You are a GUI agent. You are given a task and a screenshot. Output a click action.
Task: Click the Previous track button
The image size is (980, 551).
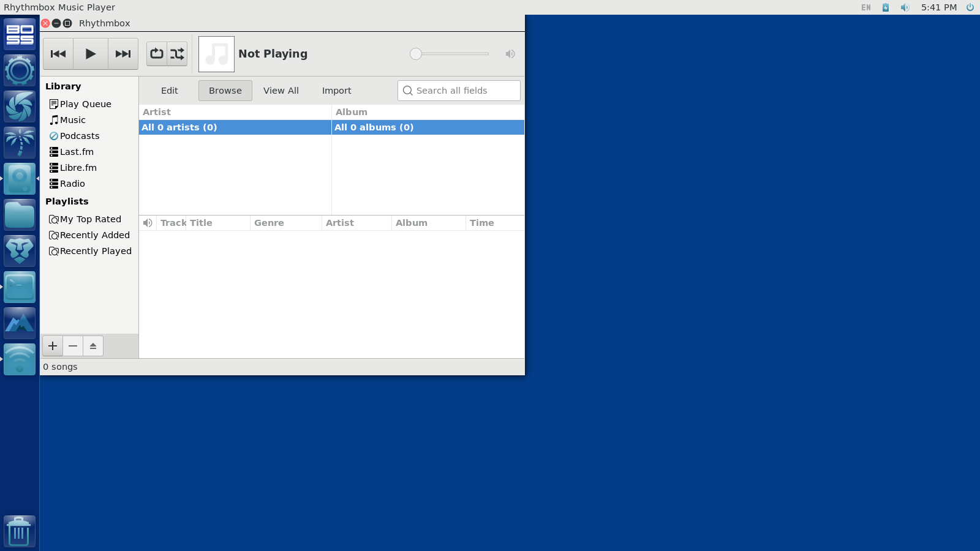click(58, 54)
